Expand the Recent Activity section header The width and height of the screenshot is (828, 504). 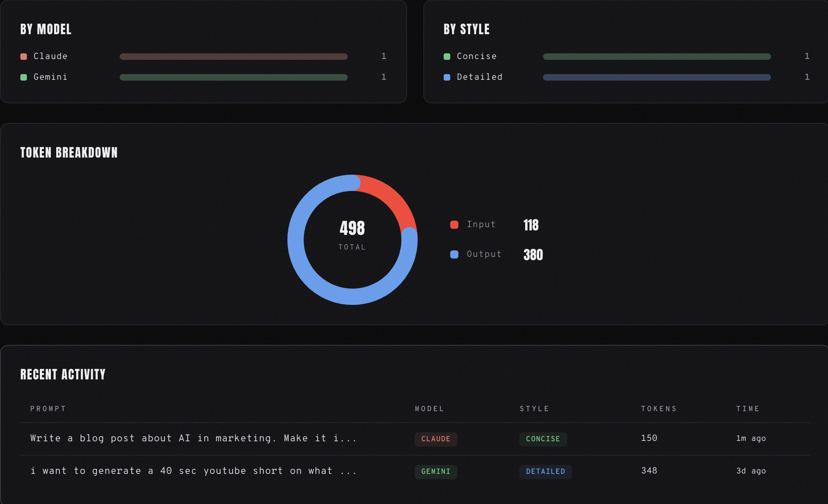pyautogui.click(x=64, y=375)
